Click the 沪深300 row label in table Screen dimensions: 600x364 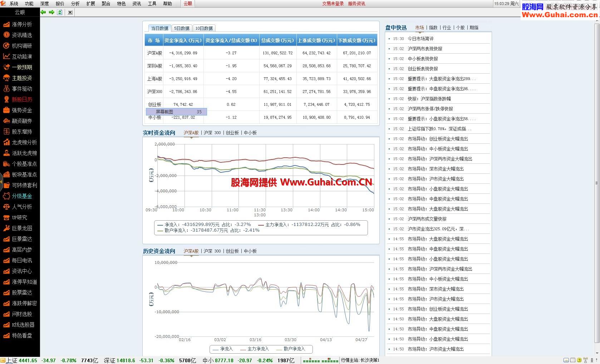point(154,92)
